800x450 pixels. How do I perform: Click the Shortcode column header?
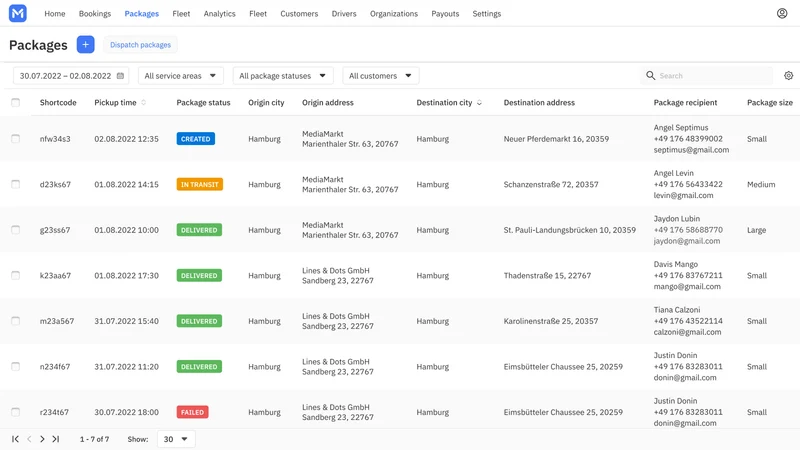[x=58, y=103]
